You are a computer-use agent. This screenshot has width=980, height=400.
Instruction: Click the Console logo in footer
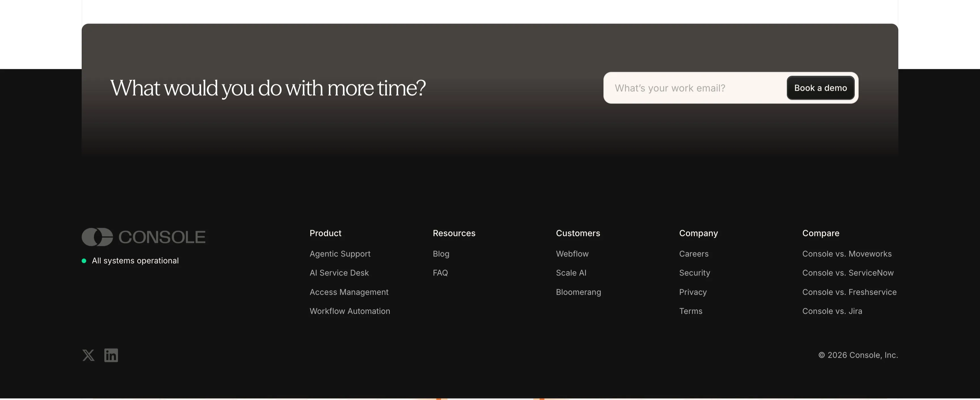pyautogui.click(x=143, y=237)
